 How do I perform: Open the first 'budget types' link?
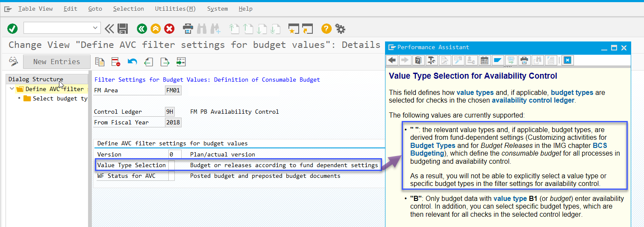point(573,92)
